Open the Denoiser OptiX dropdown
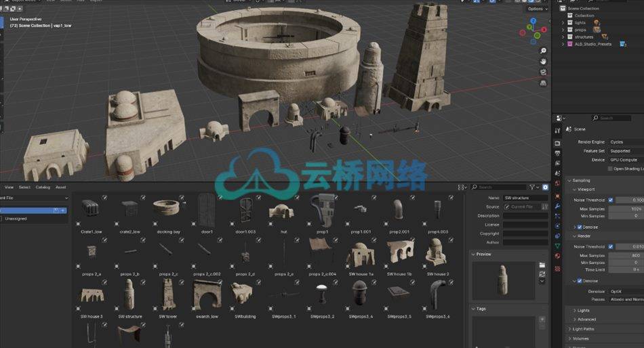Image resolution: width=644 pixels, height=348 pixels. (626, 291)
